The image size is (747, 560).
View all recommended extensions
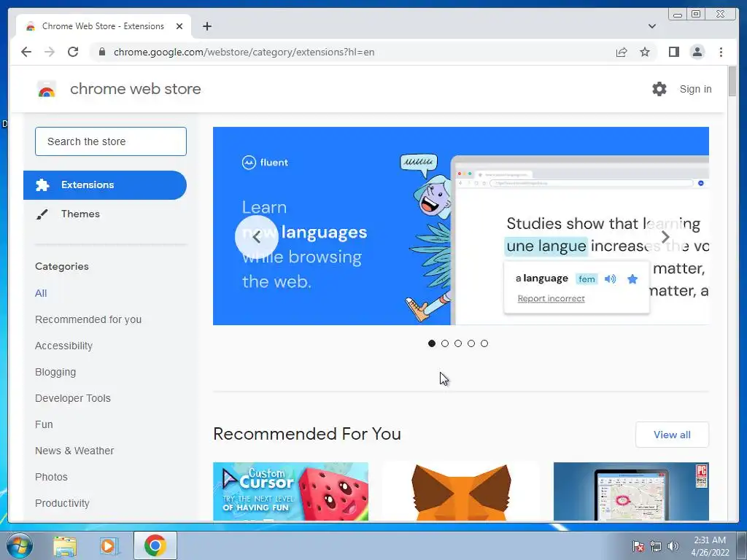[x=672, y=435]
